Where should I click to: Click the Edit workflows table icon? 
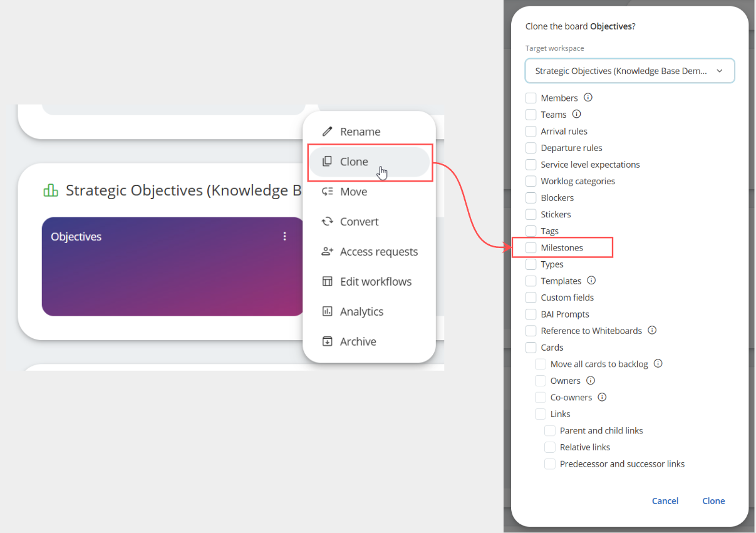(x=327, y=282)
